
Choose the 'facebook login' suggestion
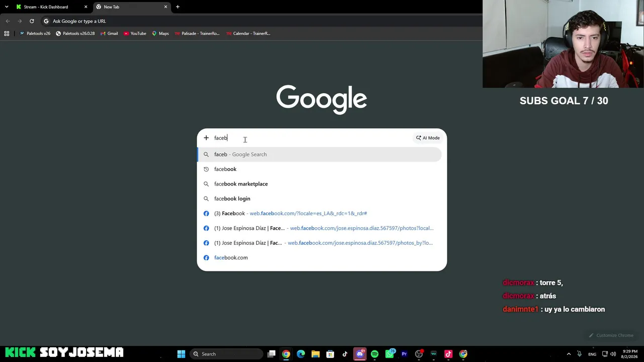(320, 199)
